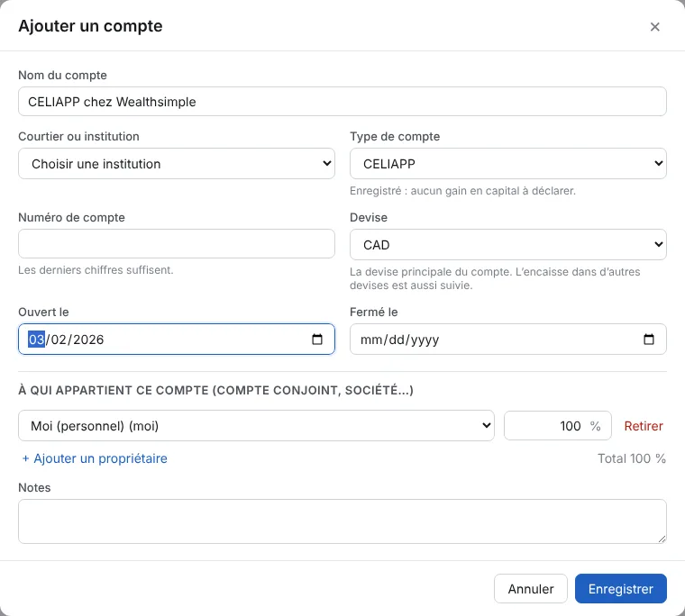Edit the ownership percentage field 100
Screen dimensions: 685x616
pyautogui.click(x=557, y=426)
